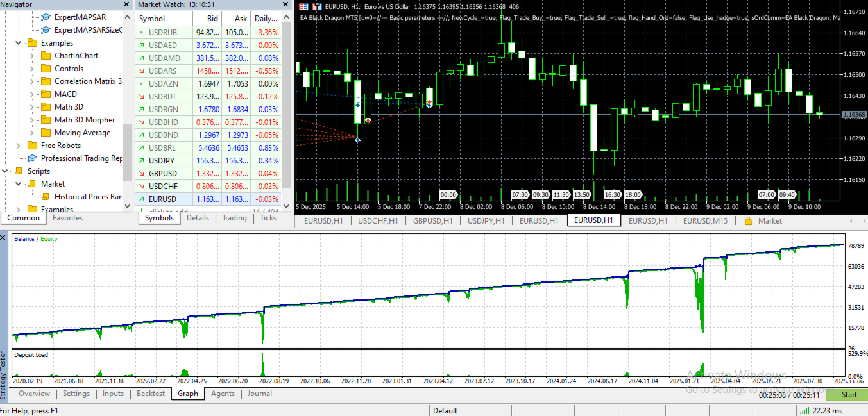Click the Historical Prices script icon
The height and width of the screenshot is (416, 868).
(x=46, y=197)
